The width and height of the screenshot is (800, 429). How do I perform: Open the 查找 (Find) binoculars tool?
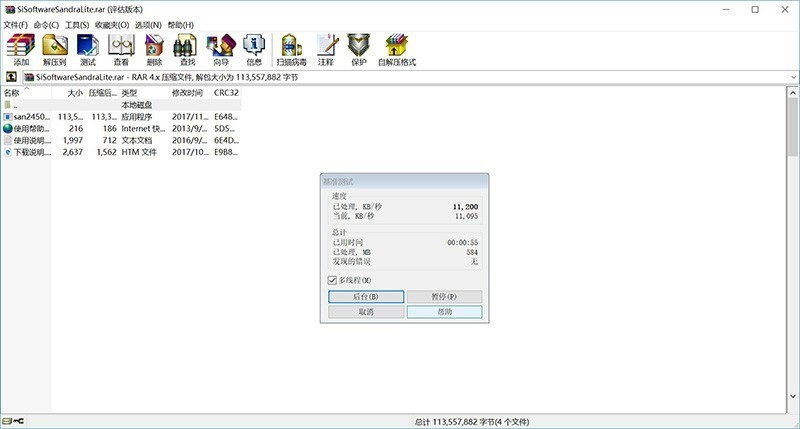pyautogui.click(x=187, y=47)
